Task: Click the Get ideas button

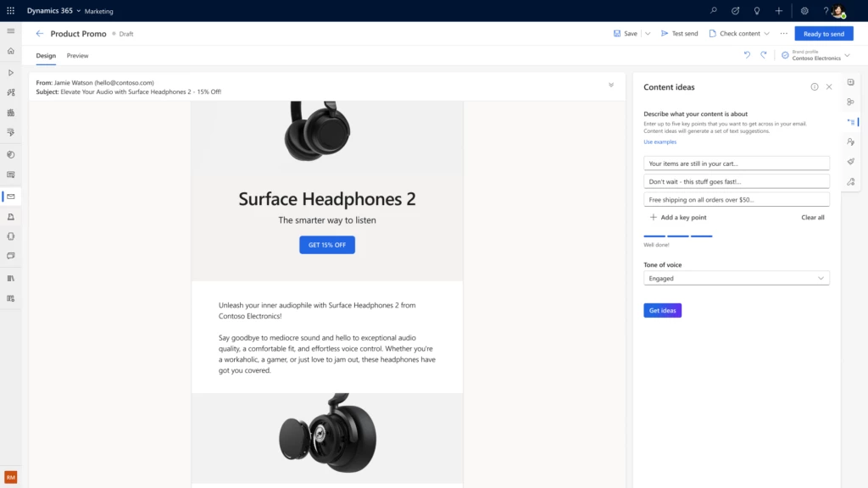Action: point(662,310)
